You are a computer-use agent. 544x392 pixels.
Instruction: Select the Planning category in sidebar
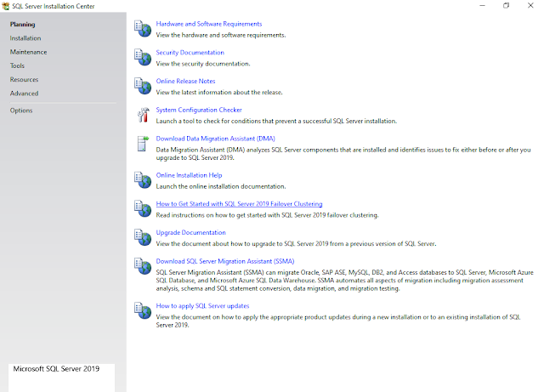tap(23, 25)
